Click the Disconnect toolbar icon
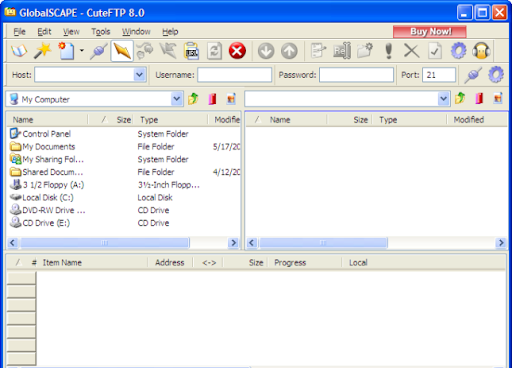 click(145, 51)
